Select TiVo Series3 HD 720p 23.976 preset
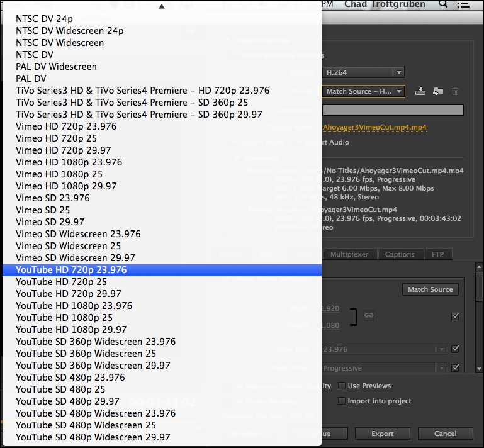This screenshot has width=484, height=448. tap(162, 91)
